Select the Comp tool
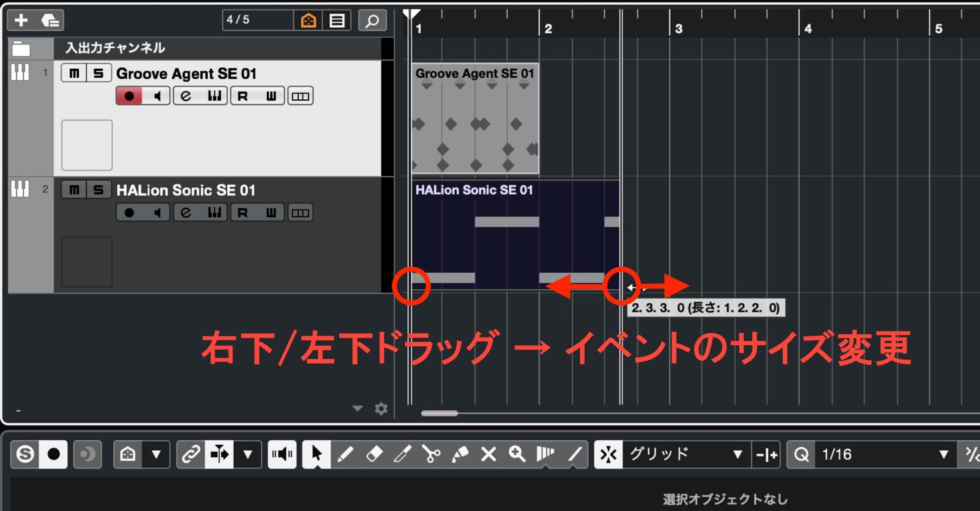 point(546,454)
